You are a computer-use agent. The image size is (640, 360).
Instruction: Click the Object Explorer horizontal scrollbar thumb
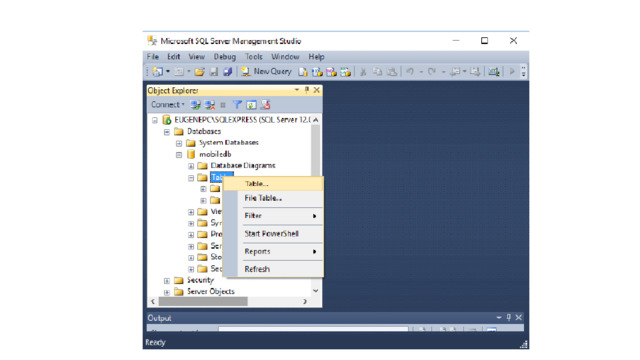click(203, 301)
